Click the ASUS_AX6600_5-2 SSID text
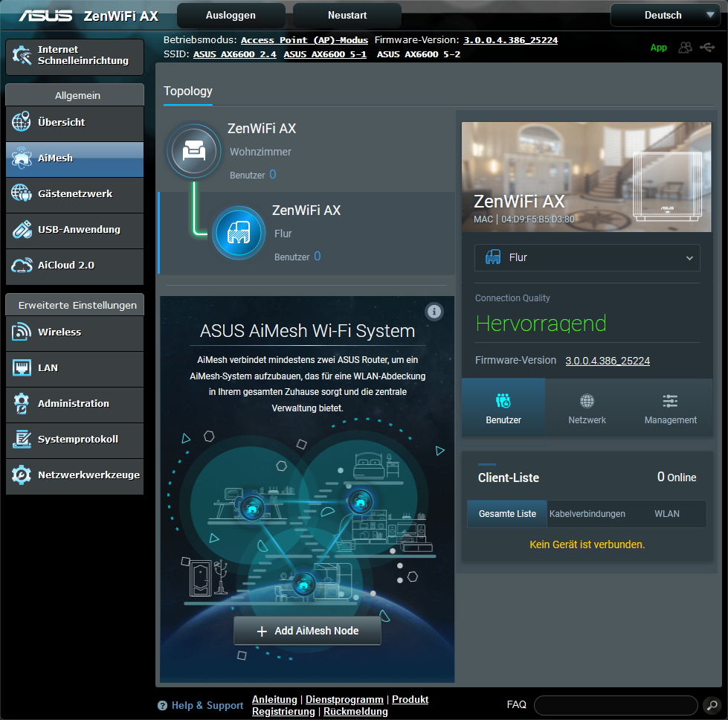The width and height of the screenshot is (728, 720). (x=419, y=54)
